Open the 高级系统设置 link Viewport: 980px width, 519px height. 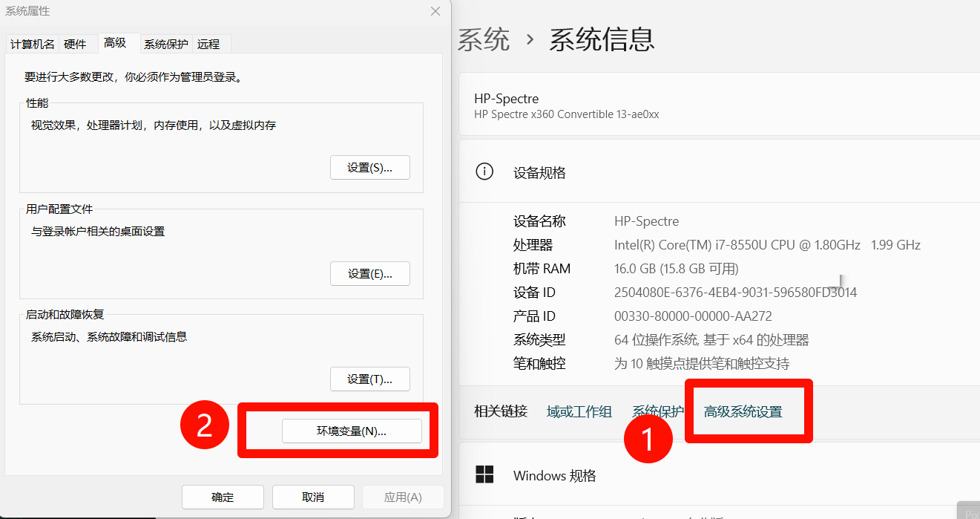743,411
